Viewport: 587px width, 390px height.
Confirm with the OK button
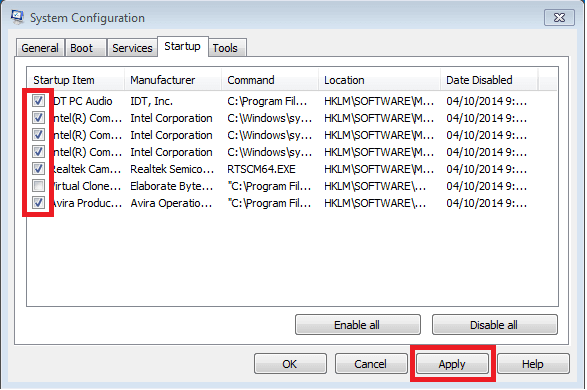click(290, 364)
